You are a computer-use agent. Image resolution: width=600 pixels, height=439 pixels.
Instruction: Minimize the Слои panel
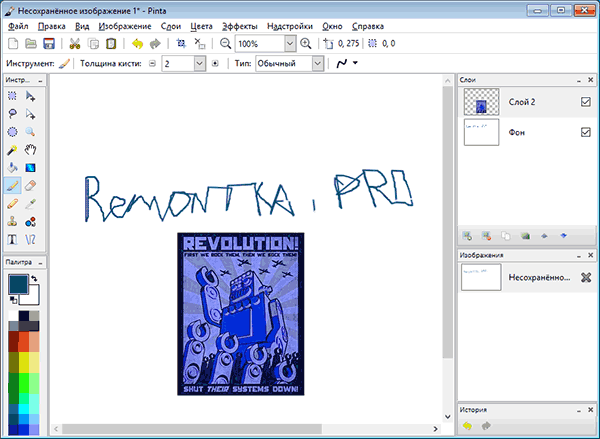(579, 80)
